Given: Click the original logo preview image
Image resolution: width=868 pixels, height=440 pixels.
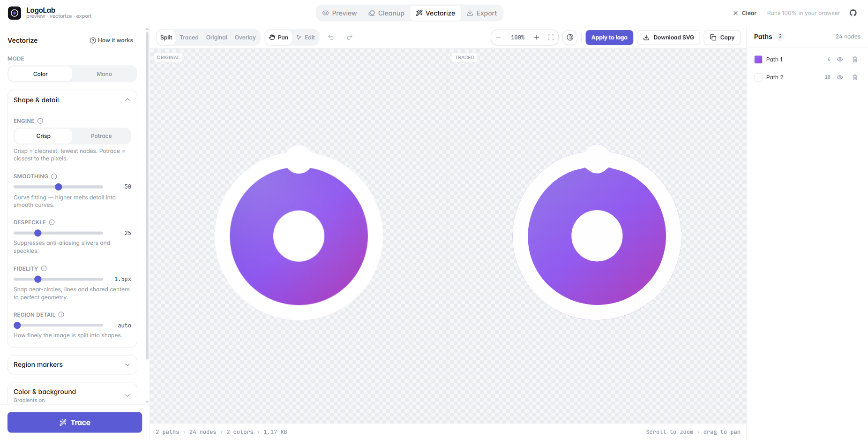Looking at the screenshot, I should point(299,233).
